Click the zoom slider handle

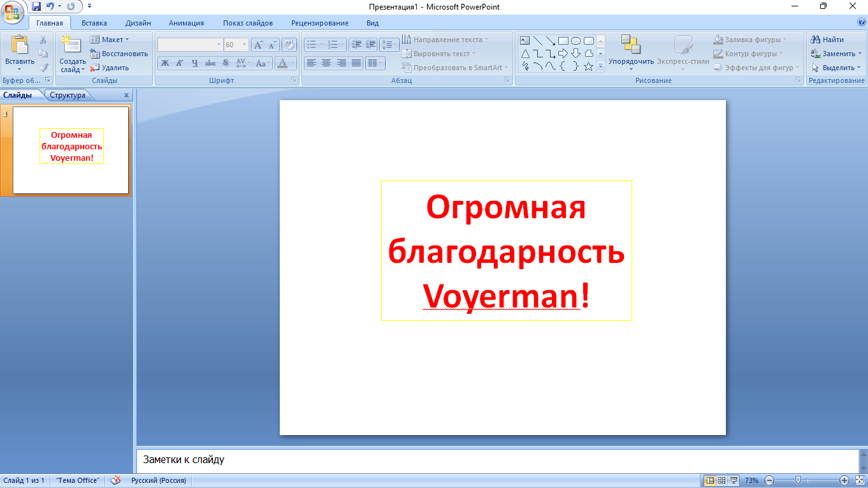[797, 480]
